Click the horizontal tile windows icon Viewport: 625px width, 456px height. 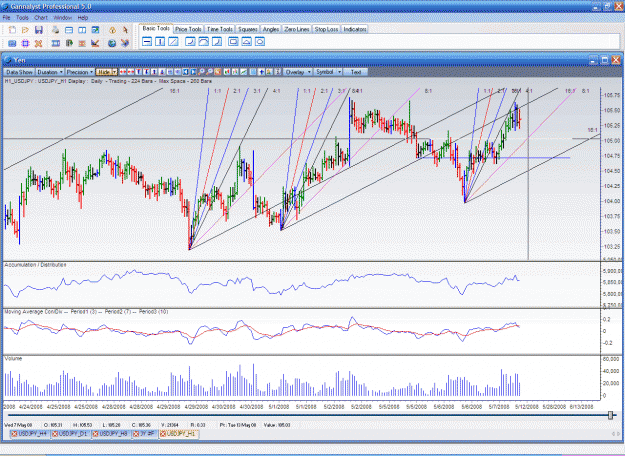69,30
